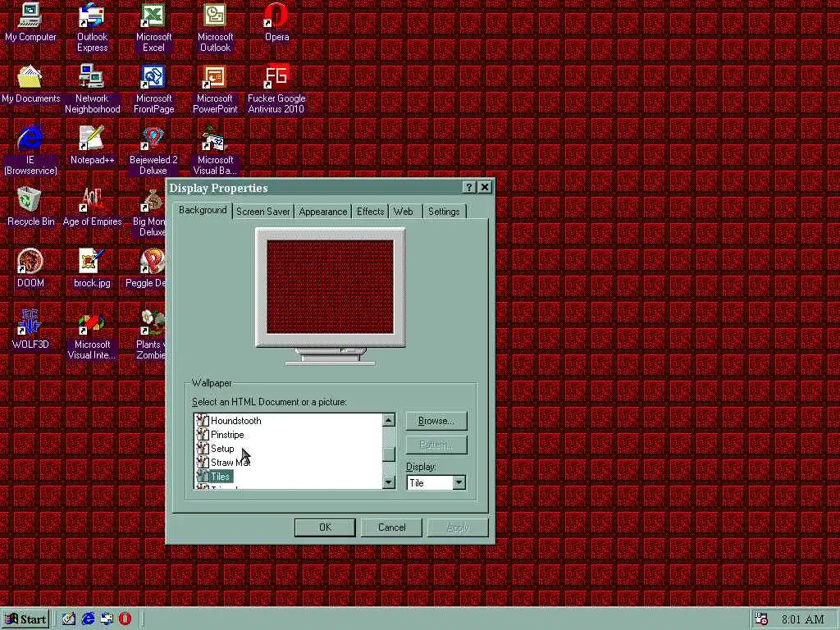840x630 pixels.
Task: Open the Start menu
Action: pyautogui.click(x=25, y=619)
